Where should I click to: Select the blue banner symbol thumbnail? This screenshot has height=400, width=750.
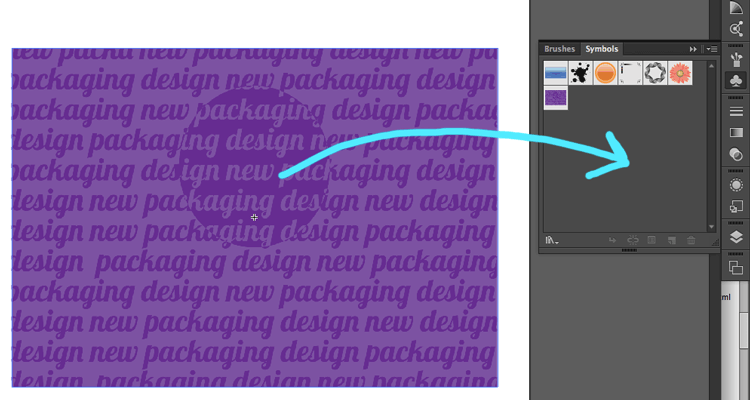556,73
